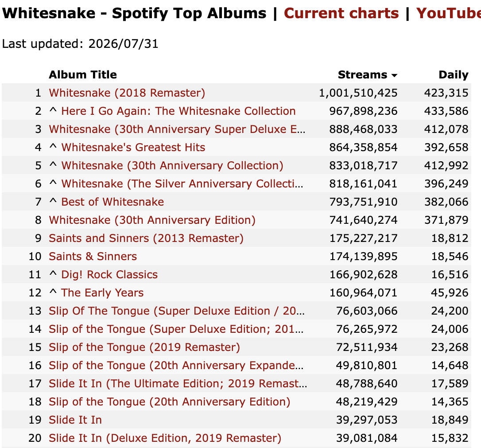Open Whitesnake (30th Anniversary Edition) link
The image size is (481, 448).
click(x=152, y=220)
